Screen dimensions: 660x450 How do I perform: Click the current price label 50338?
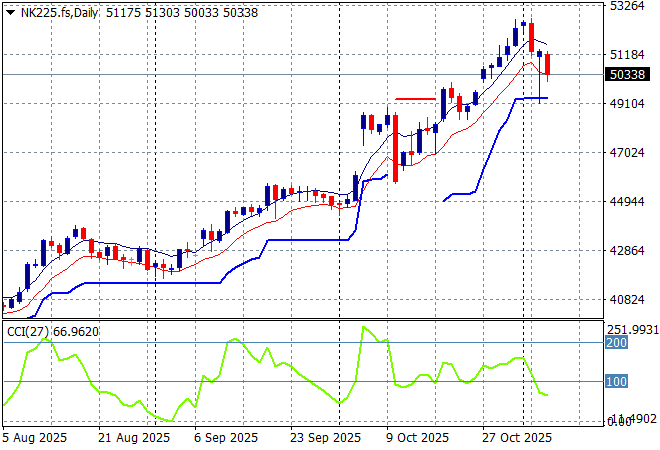click(x=626, y=74)
